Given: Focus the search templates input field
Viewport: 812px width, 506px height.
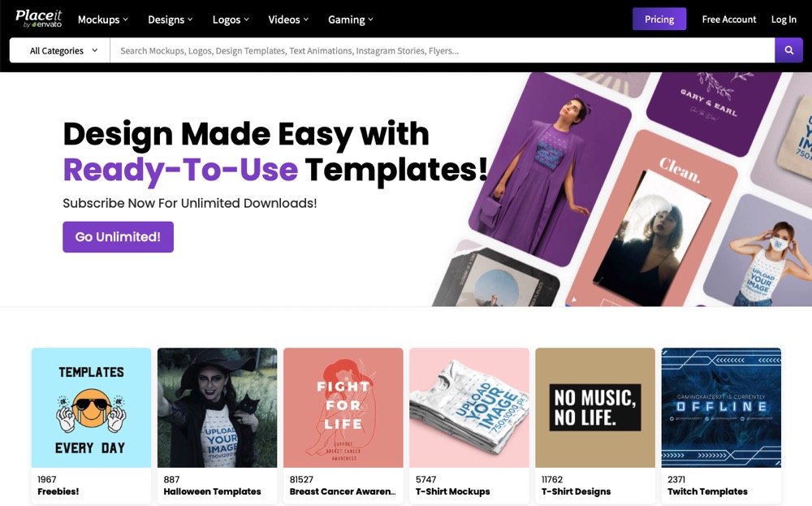Looking at the screenshot, I should point(443,50).
